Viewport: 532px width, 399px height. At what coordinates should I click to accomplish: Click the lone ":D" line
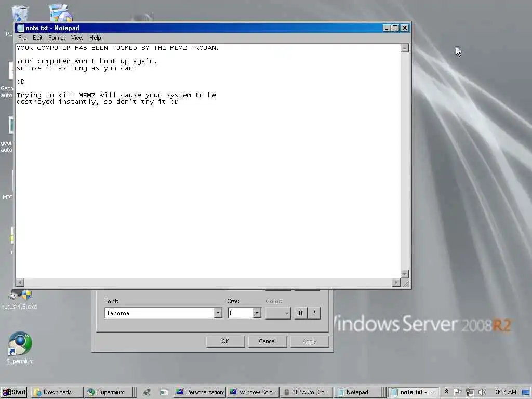click(x=21, y=82)
